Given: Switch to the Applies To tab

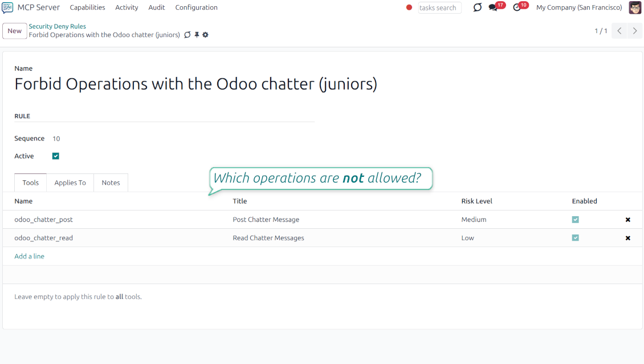Looking at the screenshot, I should 70,183.
